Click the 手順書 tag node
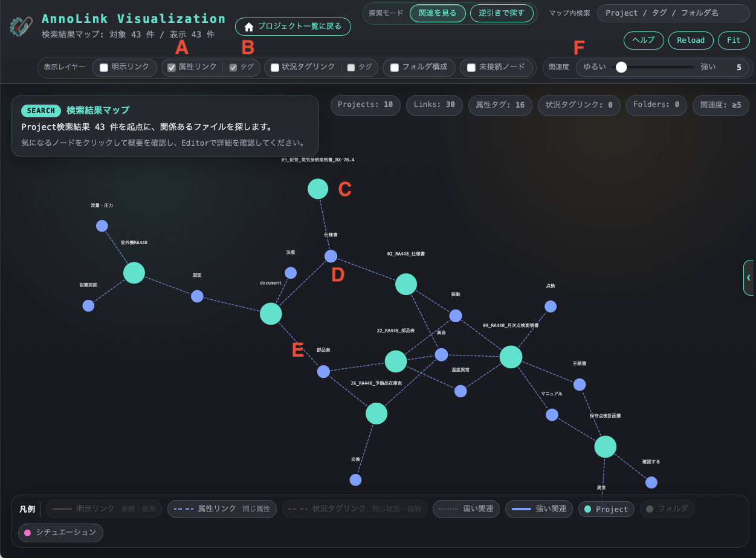The height and width of the screenshot is (558, 756). (x=580, y=384)
